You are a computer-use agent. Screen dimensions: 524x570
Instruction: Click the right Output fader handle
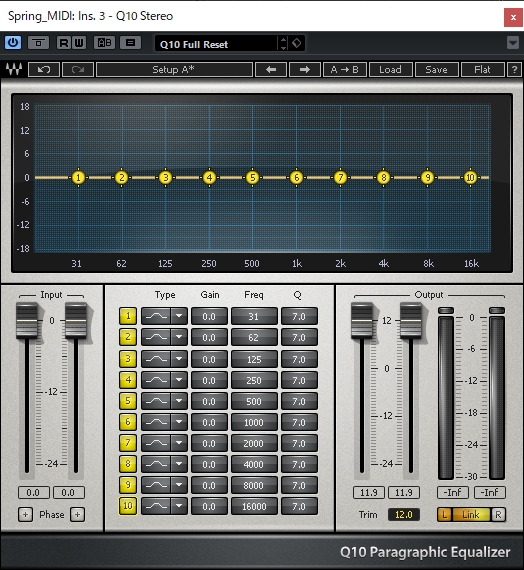pyautogui.click(x=411, y=321)
